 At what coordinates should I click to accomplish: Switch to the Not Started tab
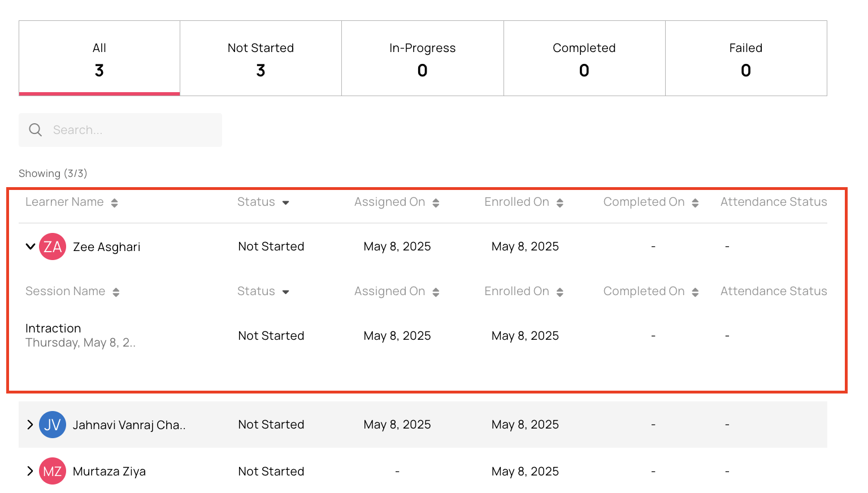coord(261,59)
